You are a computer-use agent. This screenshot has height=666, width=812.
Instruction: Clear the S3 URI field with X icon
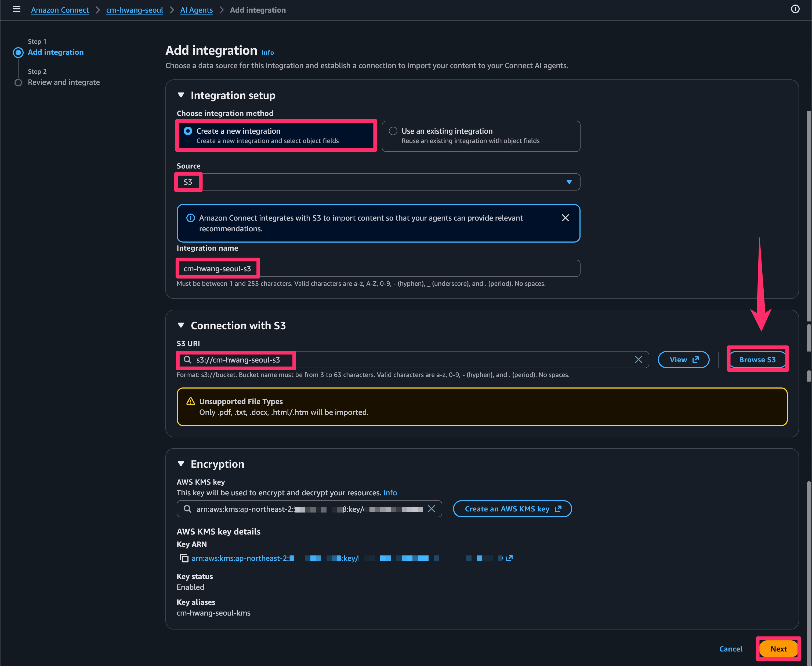pos(638,360)
